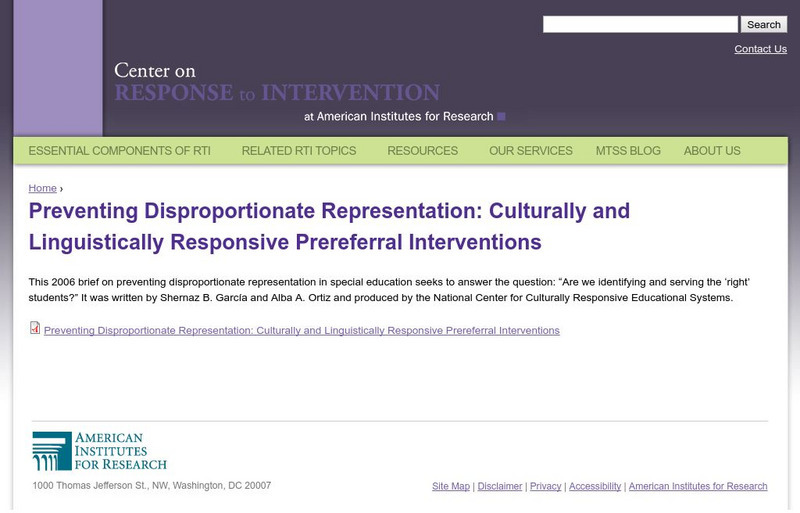Open the Contact Us link
800x513 pixels.
[x=760, y=49]
